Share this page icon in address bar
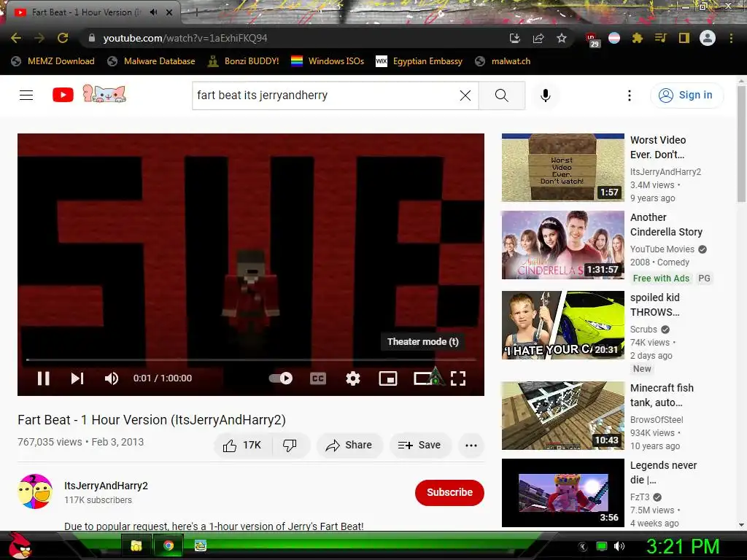 pos(538,38)
